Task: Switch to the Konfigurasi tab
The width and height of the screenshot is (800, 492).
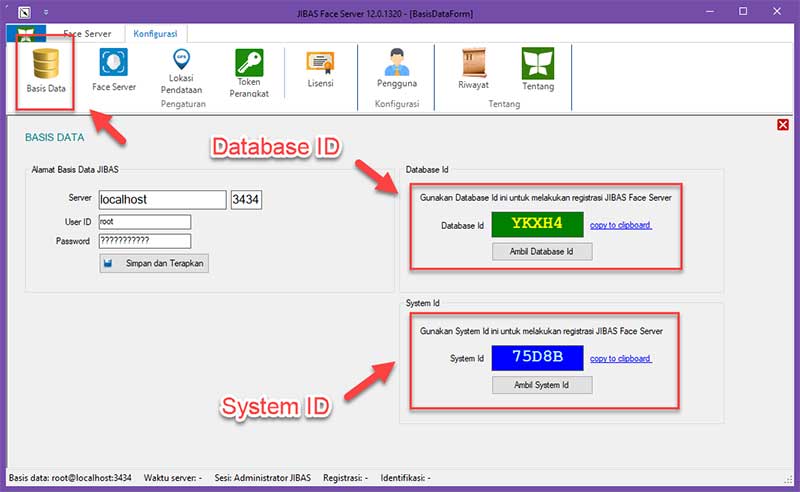Action: pos(156,34)
